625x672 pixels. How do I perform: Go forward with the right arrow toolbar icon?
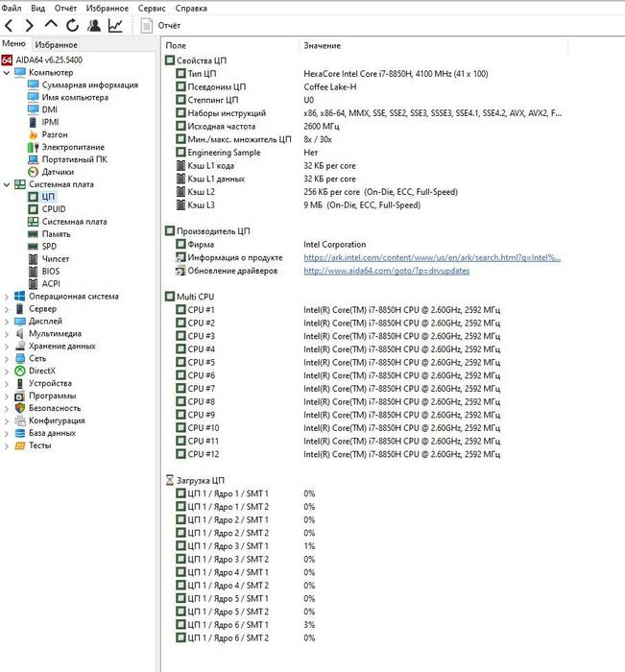point(29,26)
